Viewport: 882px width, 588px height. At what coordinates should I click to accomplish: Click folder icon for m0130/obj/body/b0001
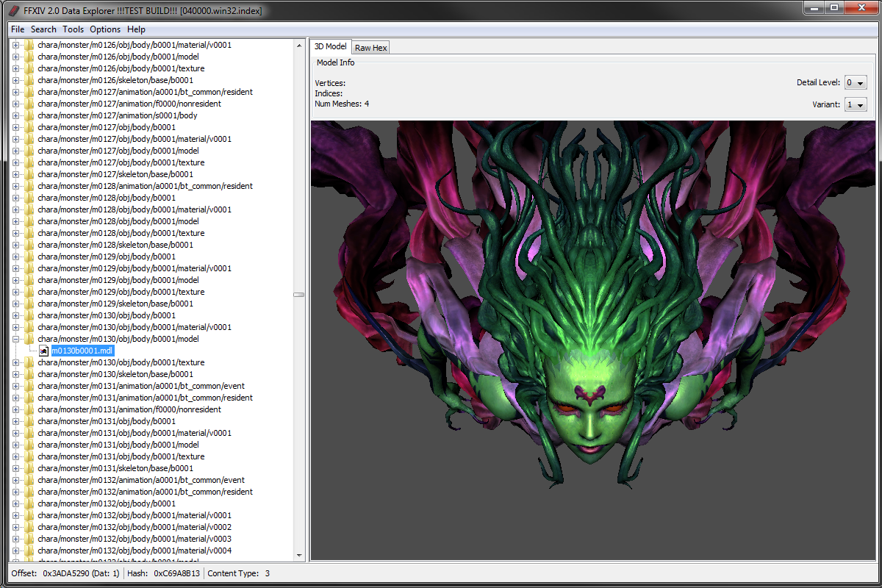tap(29, 315)
